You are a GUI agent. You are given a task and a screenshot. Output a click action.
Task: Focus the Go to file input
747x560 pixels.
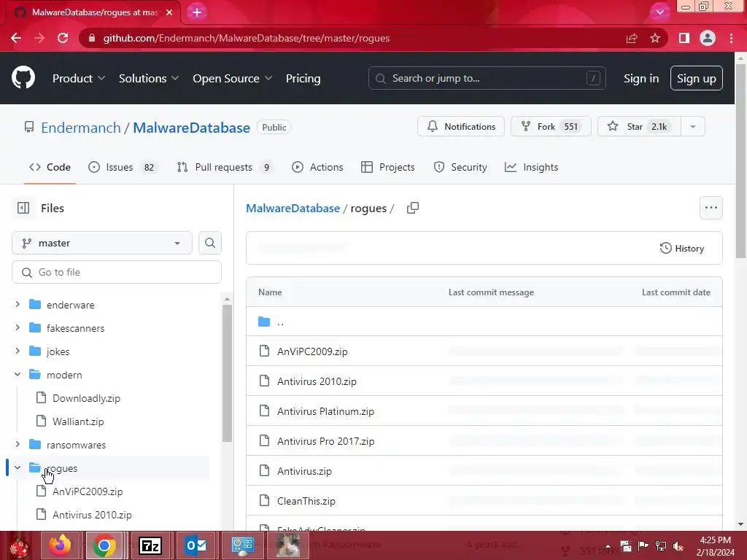(x=117, y=272)
